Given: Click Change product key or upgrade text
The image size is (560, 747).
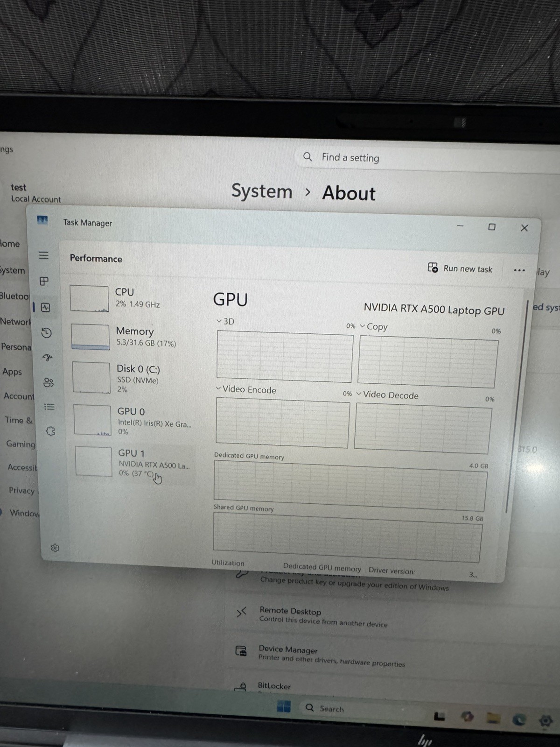Looking at the screenshot, I should pos(355,583).
